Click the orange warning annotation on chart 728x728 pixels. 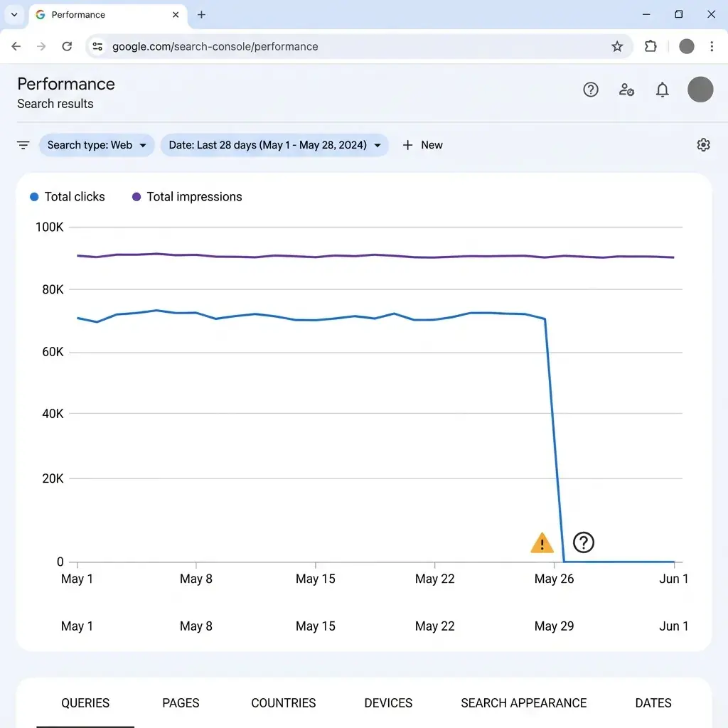(x=542, y=543)
